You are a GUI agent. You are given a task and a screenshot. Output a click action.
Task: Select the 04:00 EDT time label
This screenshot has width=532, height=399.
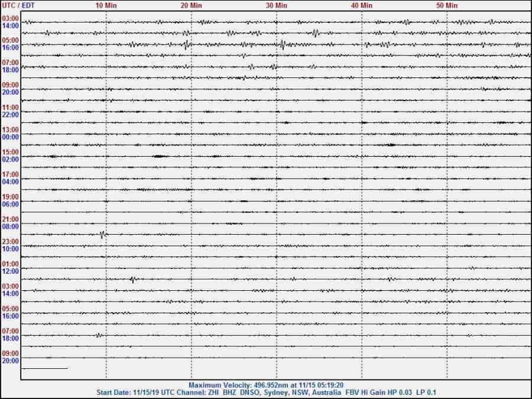coord(10,182)
